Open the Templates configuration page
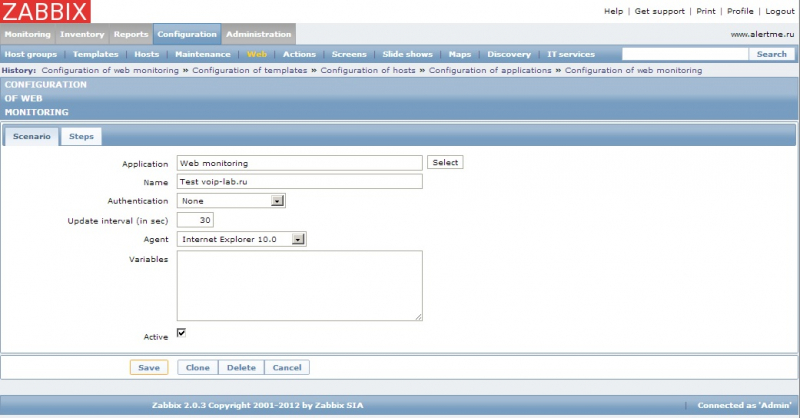The width and height of the screenshot is (800, 418). (x=96, y=54)
